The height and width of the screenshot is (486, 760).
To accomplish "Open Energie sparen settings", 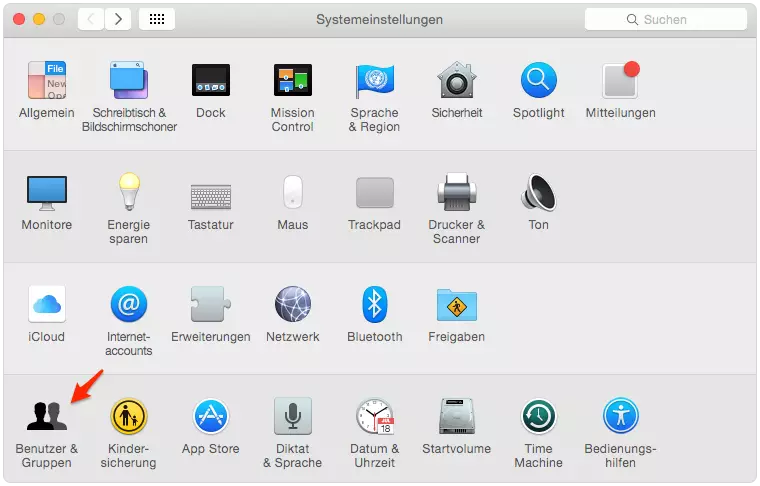I will (x=129, y=193).
